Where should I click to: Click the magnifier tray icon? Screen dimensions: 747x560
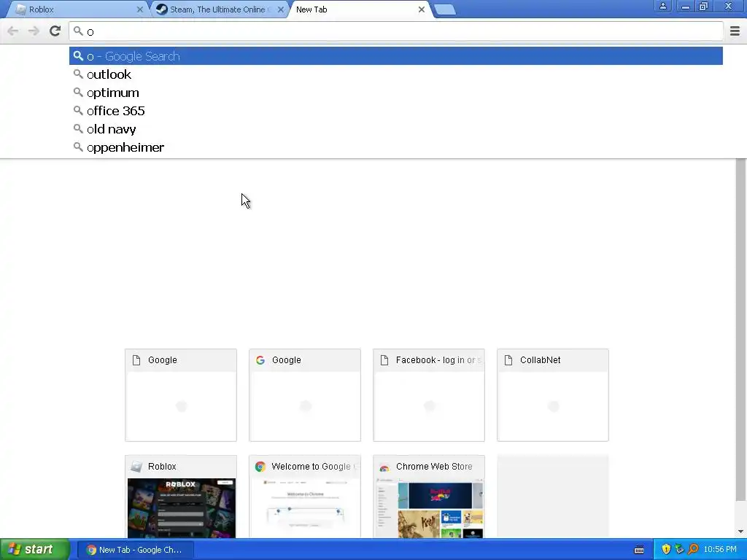pyautogui.click(x=693, y=550)
